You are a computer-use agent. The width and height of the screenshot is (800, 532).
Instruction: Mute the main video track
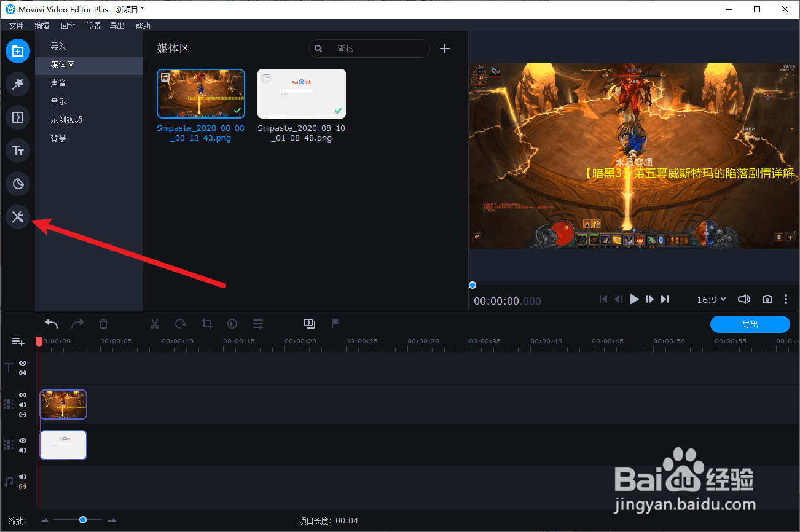[x=23, y=450]
